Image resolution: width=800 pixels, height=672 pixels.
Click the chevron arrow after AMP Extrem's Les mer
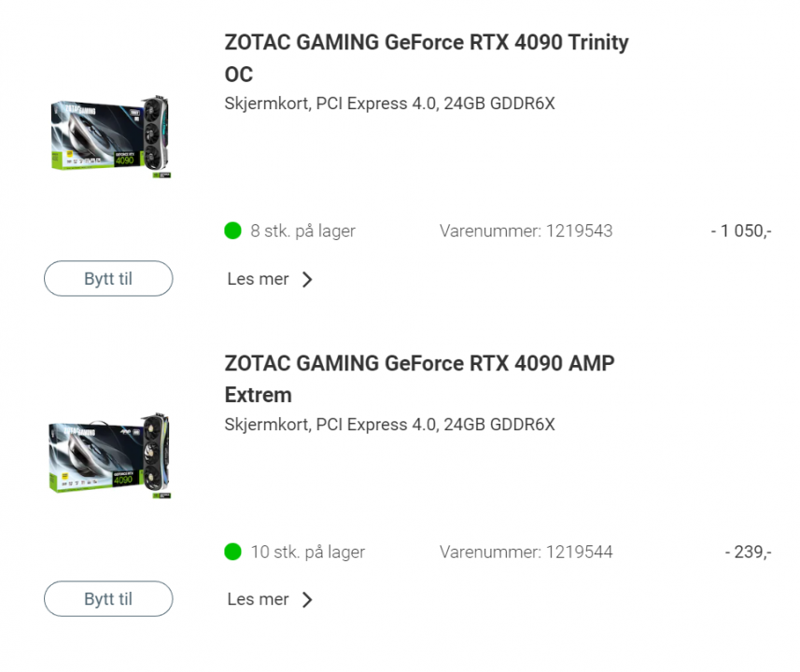point(307,600)
